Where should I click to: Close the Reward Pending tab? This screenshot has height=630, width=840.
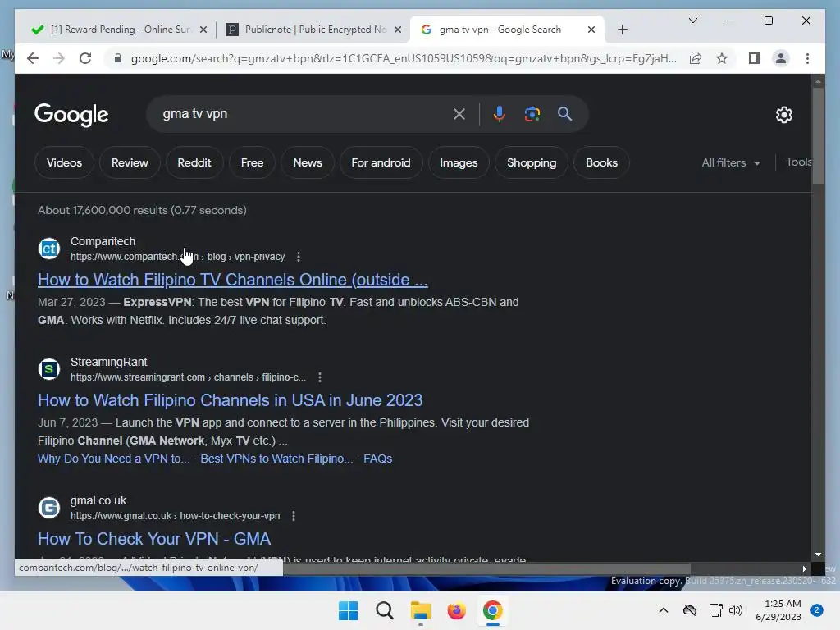[203, 30]
